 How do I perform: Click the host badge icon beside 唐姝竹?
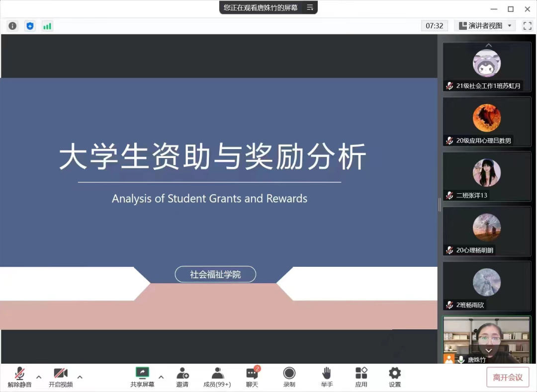(449, 359)
